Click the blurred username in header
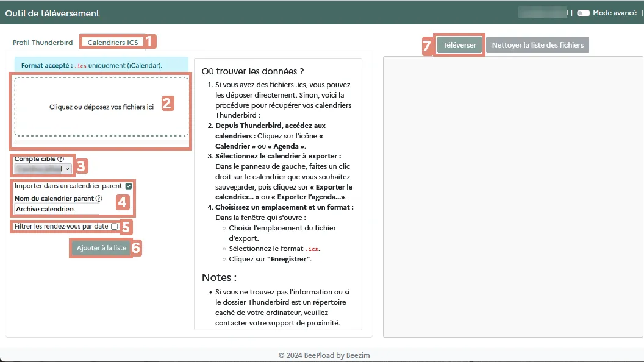 tap(542, 13)
